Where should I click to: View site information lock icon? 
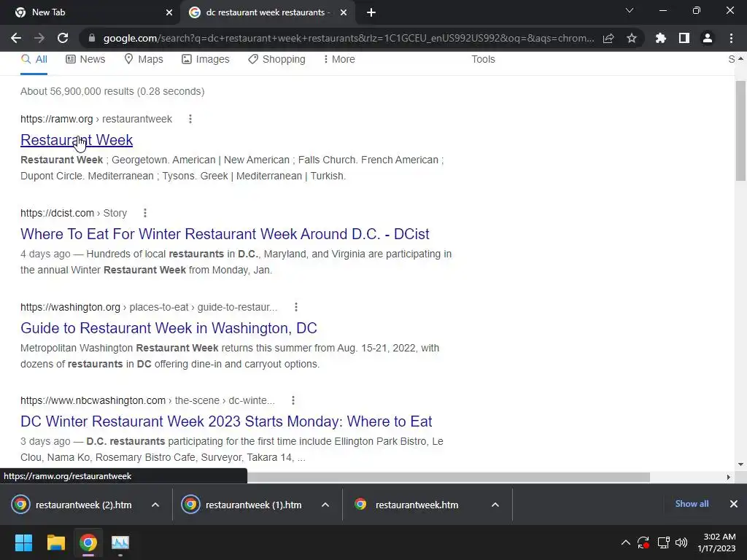pyautogui.click(x=92, y=38)
